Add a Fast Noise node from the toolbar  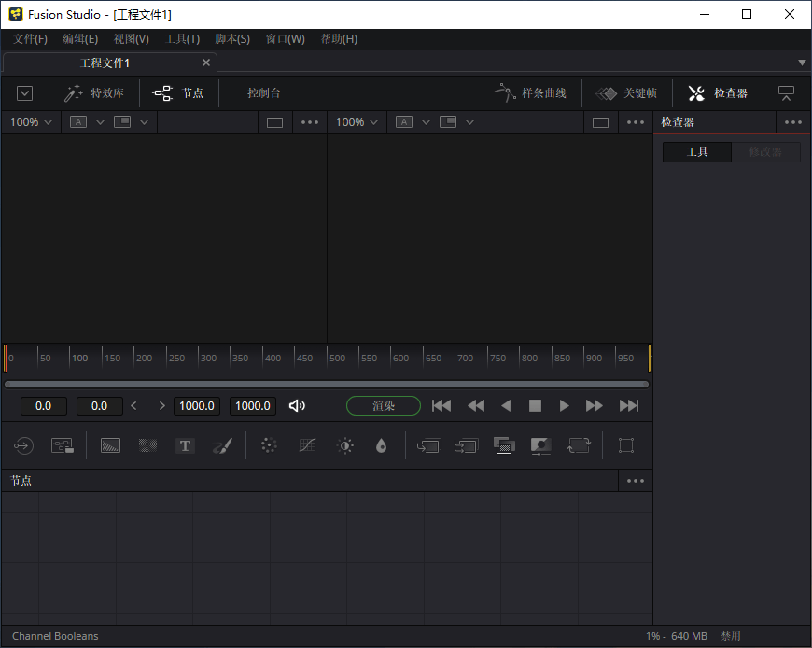tap(147, 445)
